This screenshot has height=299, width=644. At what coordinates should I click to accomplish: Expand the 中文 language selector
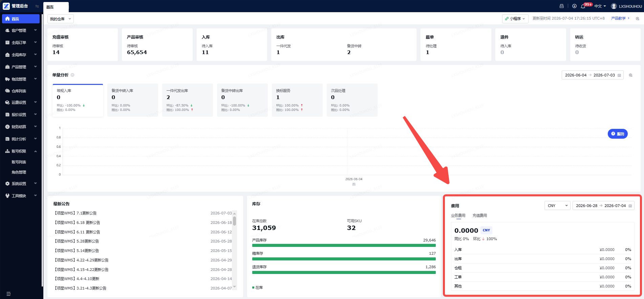click(600, 6)
